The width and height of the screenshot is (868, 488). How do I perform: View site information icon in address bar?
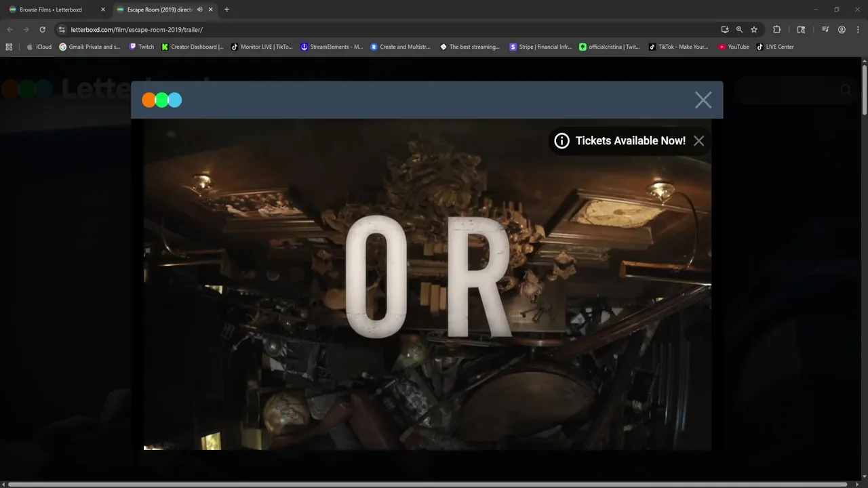pos(62,30)
